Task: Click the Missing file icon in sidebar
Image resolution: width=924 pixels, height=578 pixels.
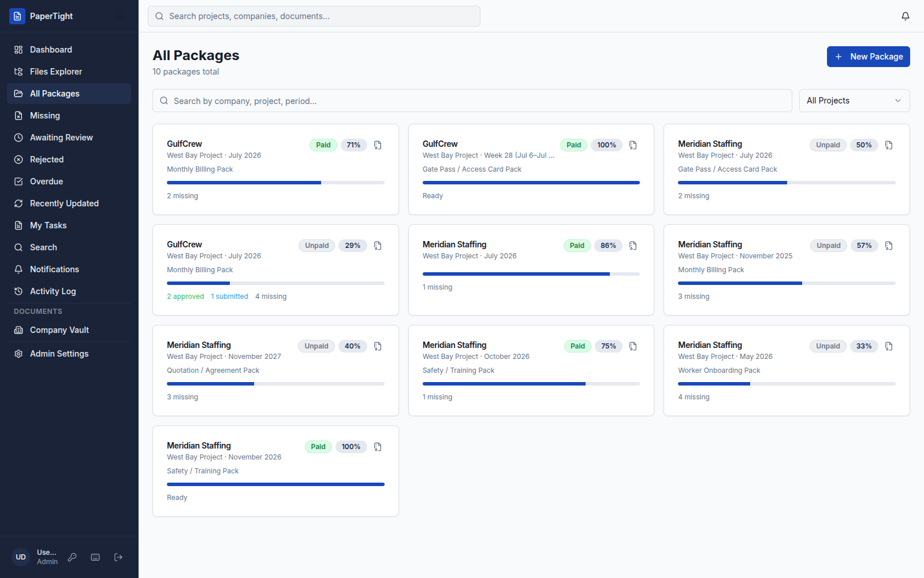Action: [x=18, y=116]
